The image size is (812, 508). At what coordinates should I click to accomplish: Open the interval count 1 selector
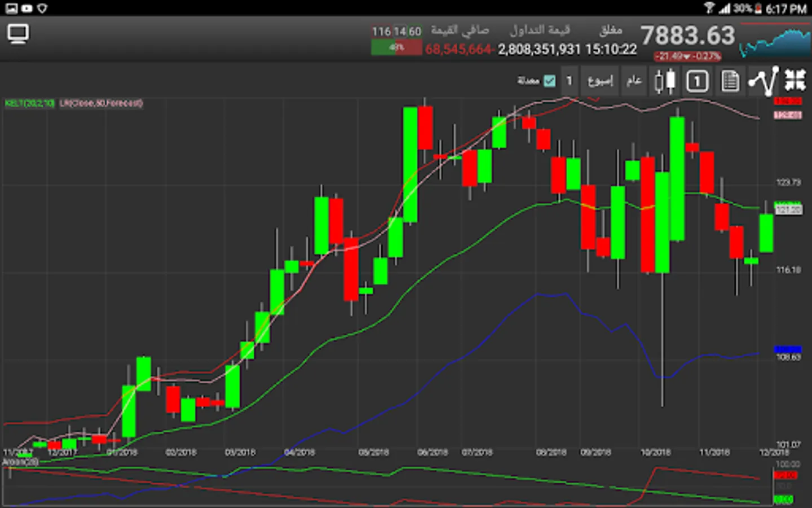pos(570,81)
